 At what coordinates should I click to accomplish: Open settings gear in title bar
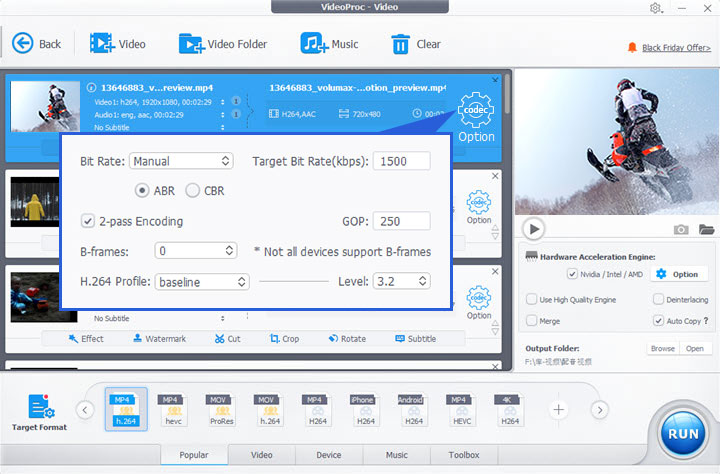click(655, 8)
